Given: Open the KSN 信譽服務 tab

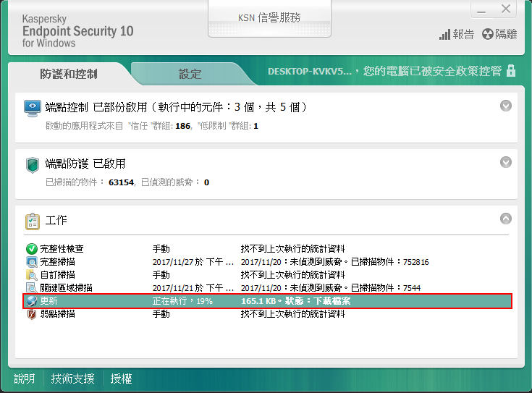Looking at the screenshot, I should coord(269,17).
